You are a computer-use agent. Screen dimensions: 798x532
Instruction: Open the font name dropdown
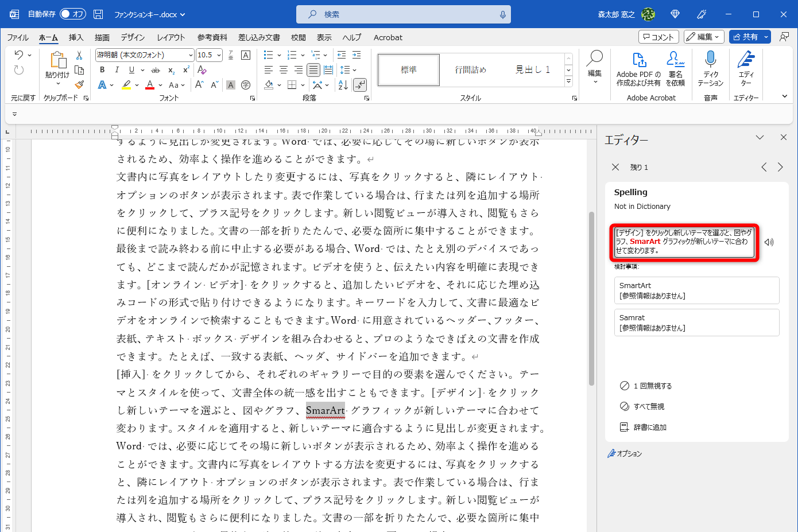(x=191, y=55)
